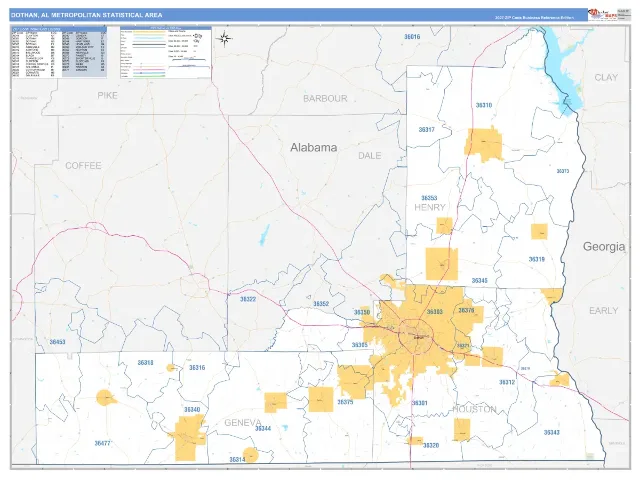Click ZIP code label 36310
This screenshot has height=480, width=640.
pyautogui.click(x=484, y=105)
